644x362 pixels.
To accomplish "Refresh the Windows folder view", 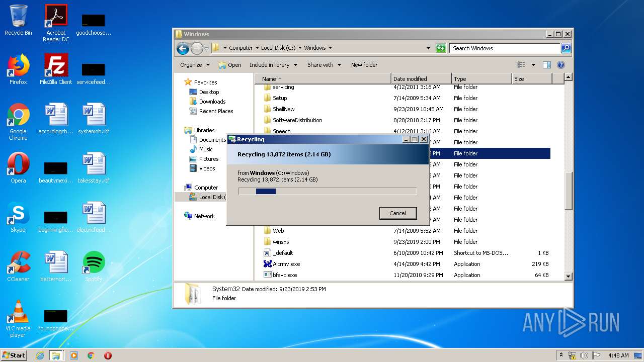I will pyautogui.click(x=441, y=48).
